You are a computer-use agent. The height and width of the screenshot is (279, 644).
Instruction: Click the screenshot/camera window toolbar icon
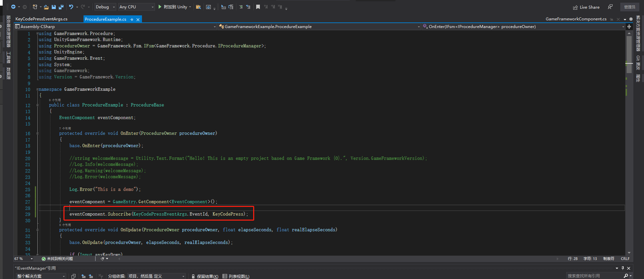pos(208,7)
